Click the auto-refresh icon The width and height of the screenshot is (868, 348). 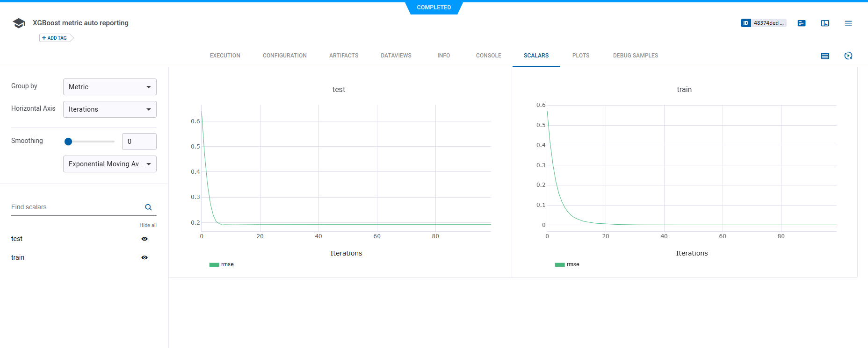tap(848, 56)
